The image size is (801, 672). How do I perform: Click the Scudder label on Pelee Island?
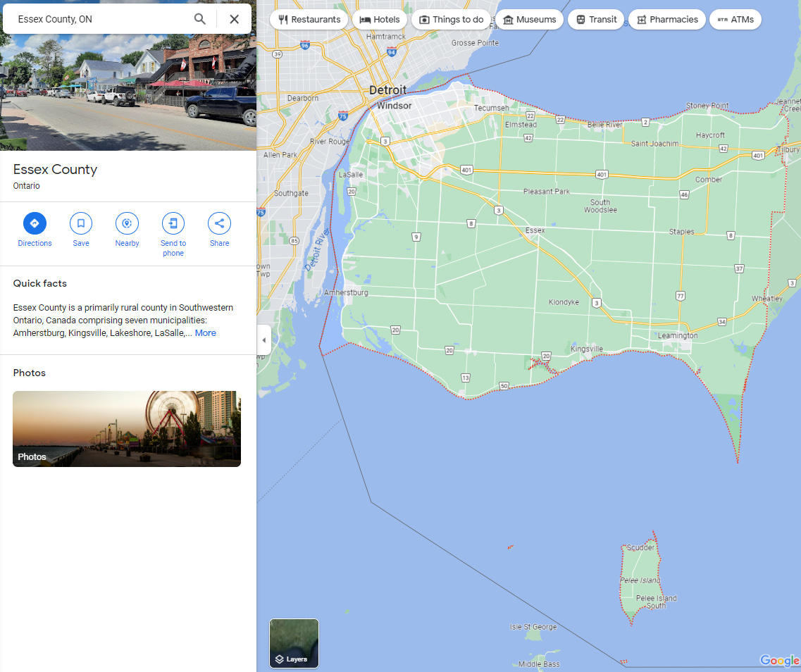coord(640,547)
